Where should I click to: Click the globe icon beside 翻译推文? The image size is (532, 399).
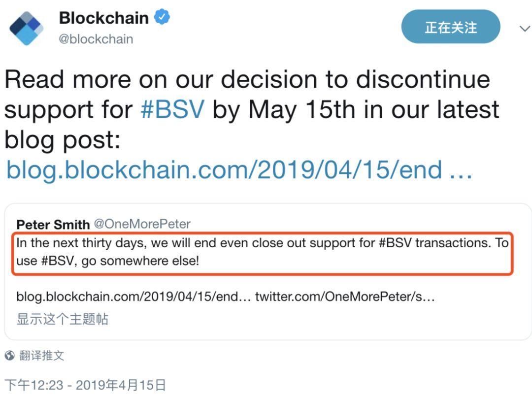click(x=9, y=355)
